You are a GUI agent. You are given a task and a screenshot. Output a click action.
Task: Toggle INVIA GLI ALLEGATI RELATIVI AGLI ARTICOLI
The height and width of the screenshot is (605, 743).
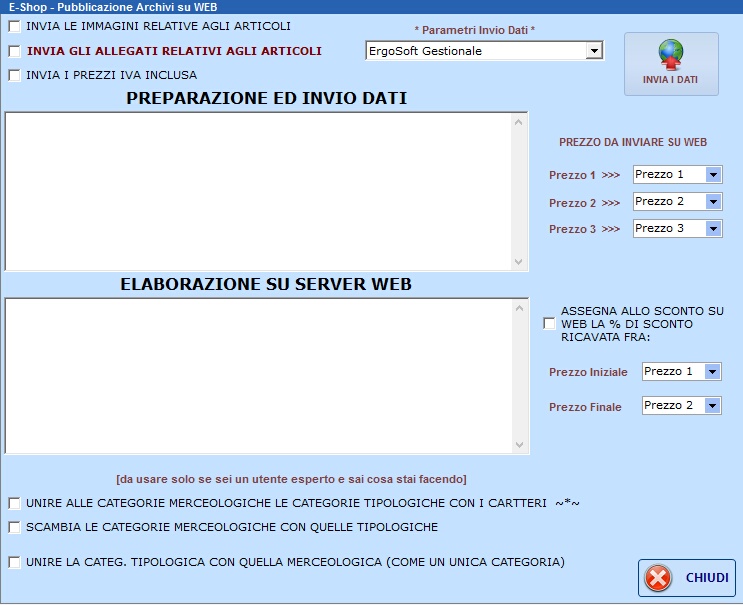[x=15, y=51]
